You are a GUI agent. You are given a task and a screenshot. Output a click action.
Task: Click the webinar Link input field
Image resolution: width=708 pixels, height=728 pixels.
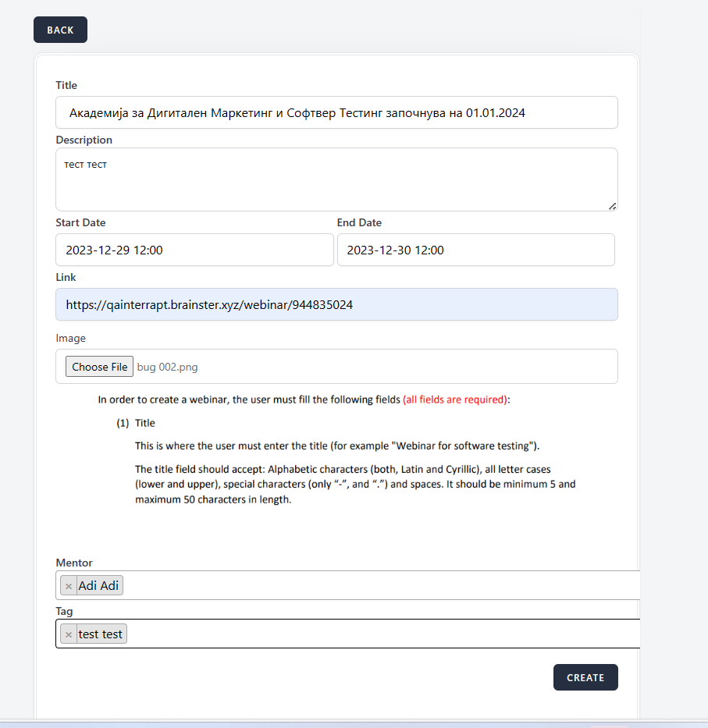pos(336,304)
